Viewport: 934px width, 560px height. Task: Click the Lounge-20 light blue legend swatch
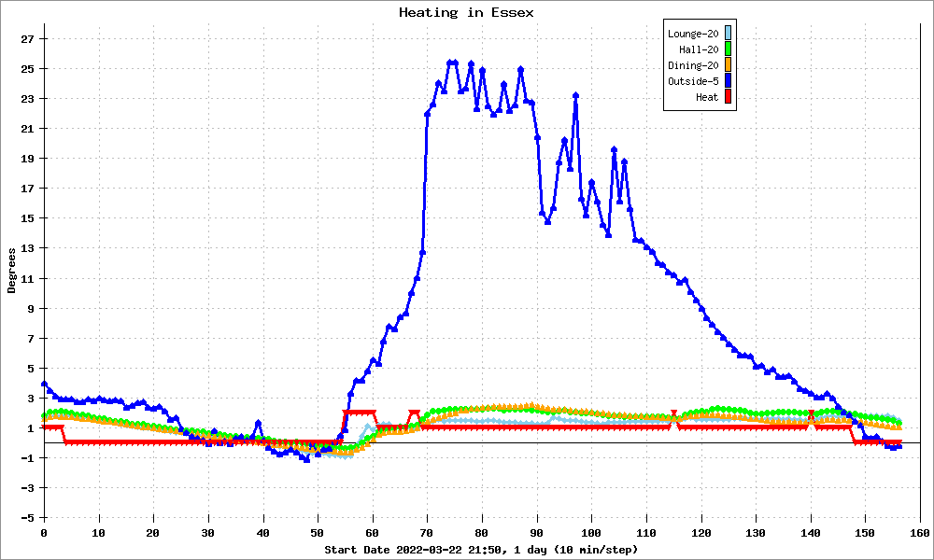coord(728,34)
